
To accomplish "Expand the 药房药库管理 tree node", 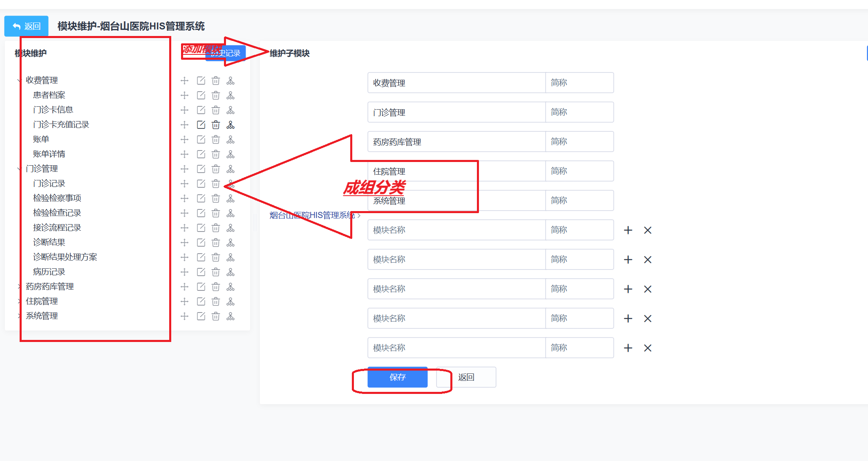I will 20,286.
